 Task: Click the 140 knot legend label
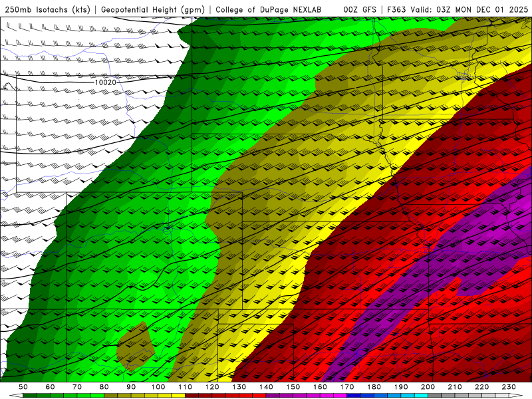[267, 387]
